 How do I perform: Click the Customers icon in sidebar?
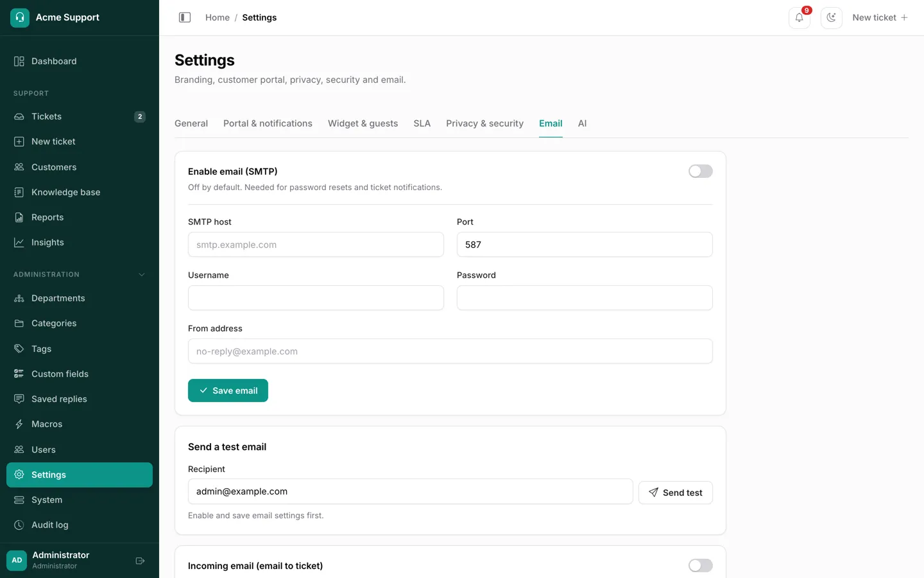(19, 167)
